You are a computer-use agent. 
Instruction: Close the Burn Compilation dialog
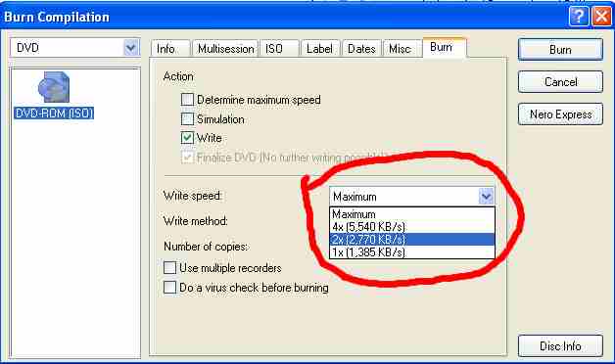click(602, 17)
